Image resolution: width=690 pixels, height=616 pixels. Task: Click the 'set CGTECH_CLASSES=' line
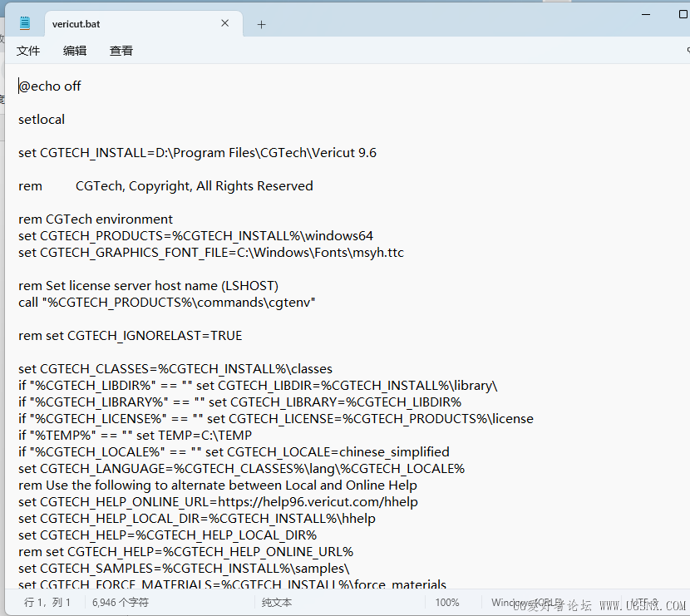click(x=175, y=369)
